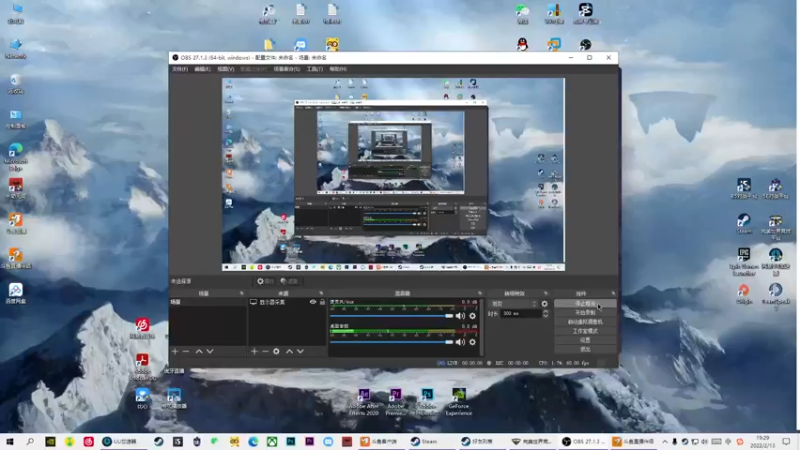Click the Xbox icon on taskbar

coord(272,441)
